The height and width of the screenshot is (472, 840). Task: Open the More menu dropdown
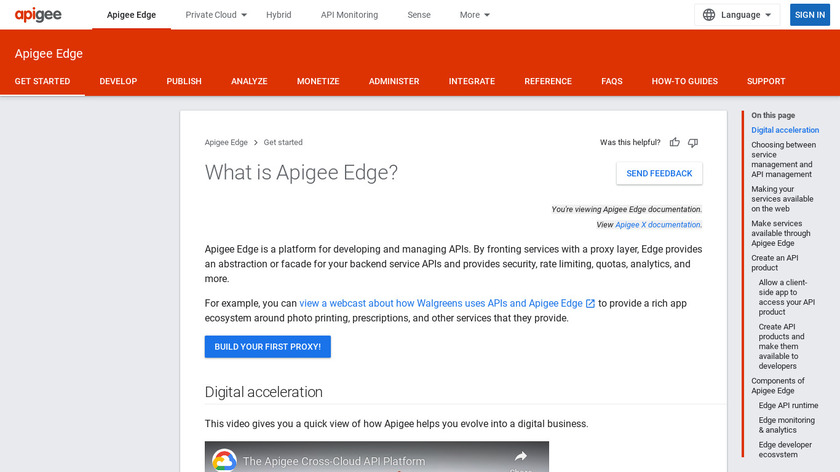[x=475, y=15]
